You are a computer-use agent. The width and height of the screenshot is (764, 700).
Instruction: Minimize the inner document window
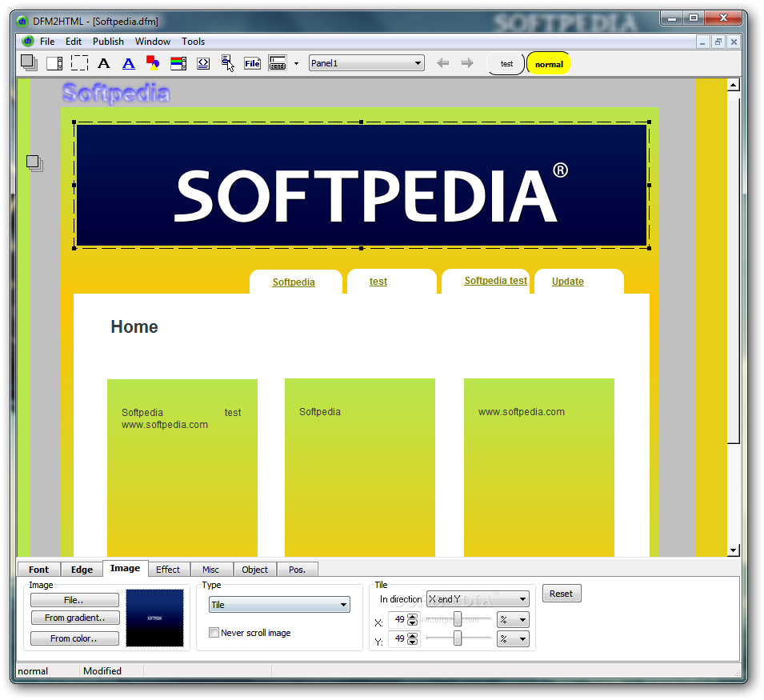702,42
